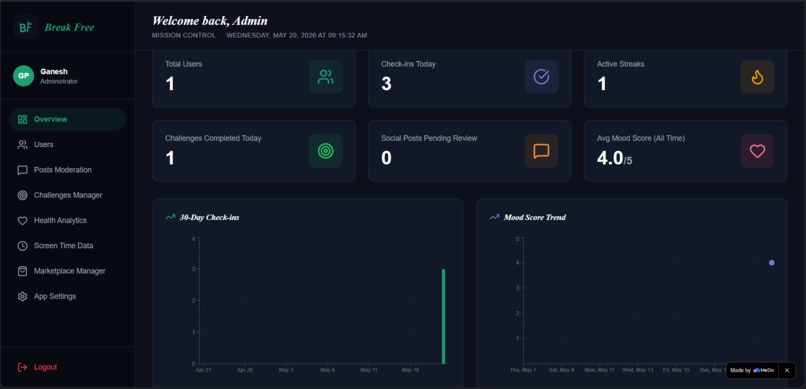Close the Made by MeDo badge
This screenshot has height=389, width=806.
786,370
